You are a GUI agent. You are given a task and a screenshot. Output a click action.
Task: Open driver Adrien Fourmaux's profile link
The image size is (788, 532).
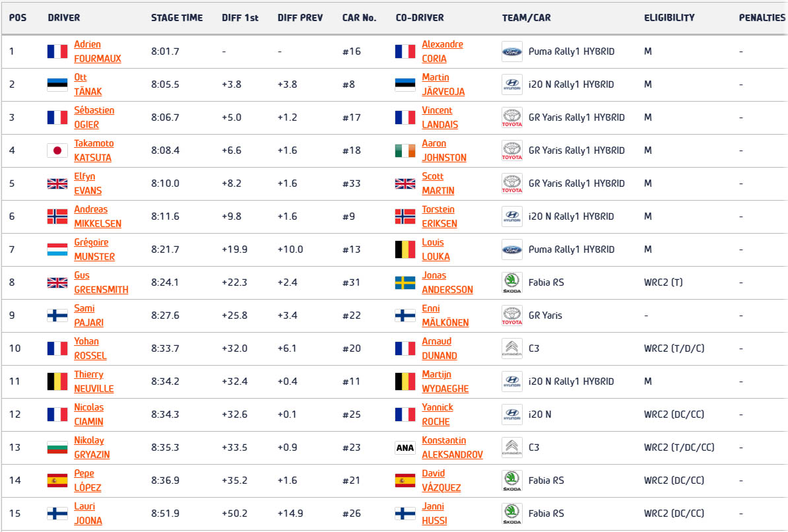[x=97, y=51]
